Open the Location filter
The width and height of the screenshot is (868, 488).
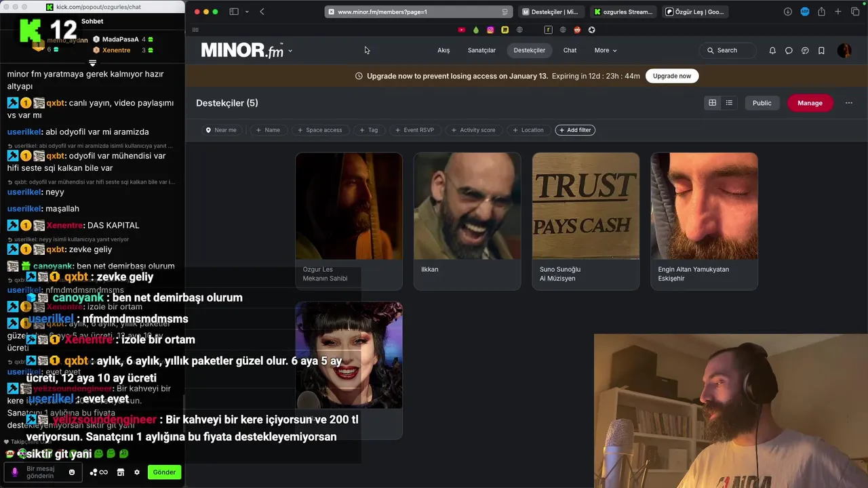(x=528, y=130)
